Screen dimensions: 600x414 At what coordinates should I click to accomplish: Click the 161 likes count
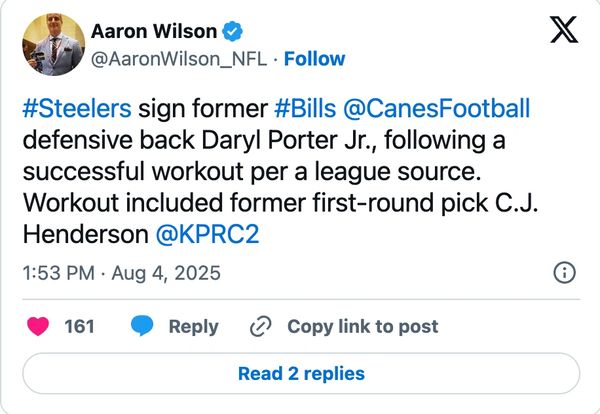(x=79, y=326)
